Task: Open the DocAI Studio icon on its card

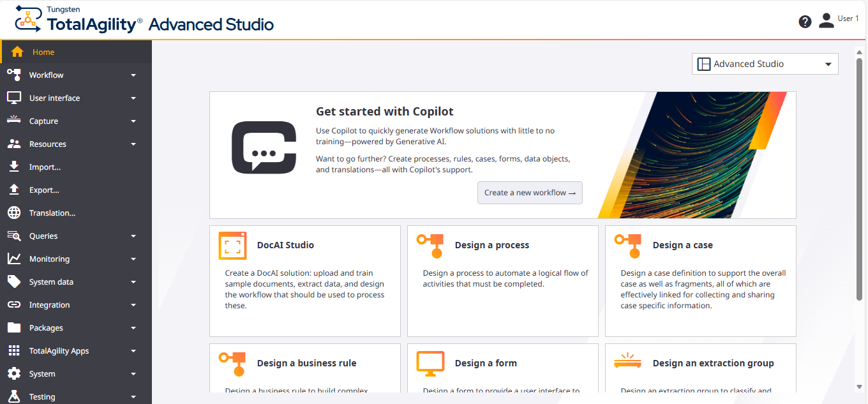Action: coord(233,245)
